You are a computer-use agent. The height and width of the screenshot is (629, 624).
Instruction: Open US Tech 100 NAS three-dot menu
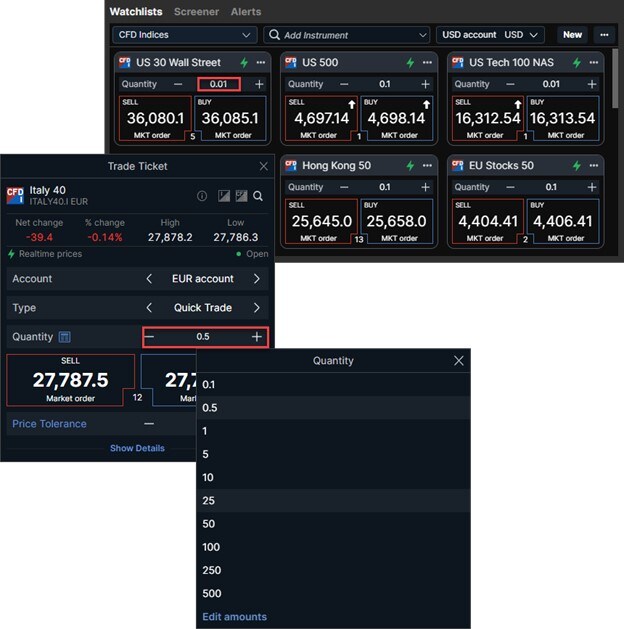coord(594,63)
